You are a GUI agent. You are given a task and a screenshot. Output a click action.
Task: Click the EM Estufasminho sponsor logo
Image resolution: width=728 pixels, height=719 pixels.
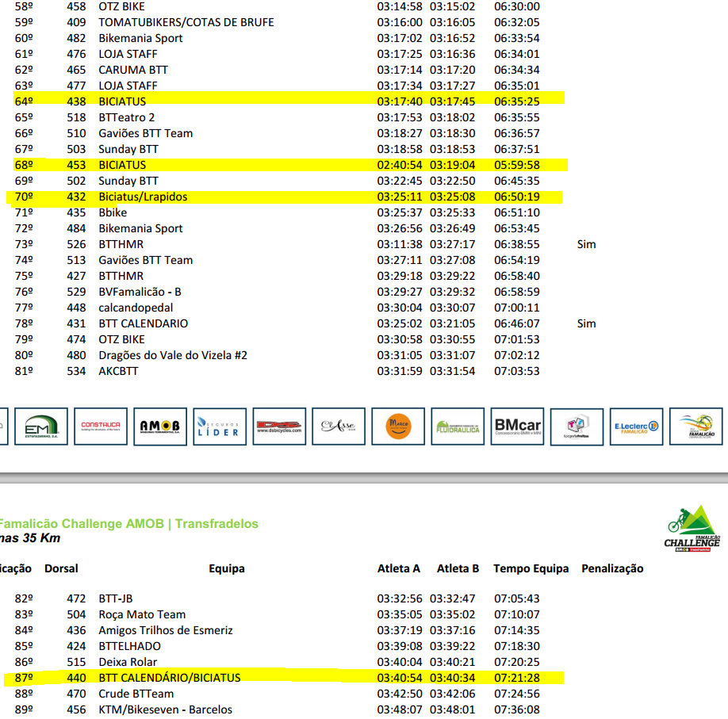tap(41, 426)
